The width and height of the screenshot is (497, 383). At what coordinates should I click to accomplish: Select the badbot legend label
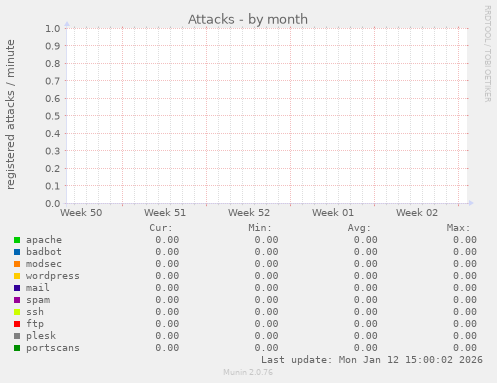(44, 252)
